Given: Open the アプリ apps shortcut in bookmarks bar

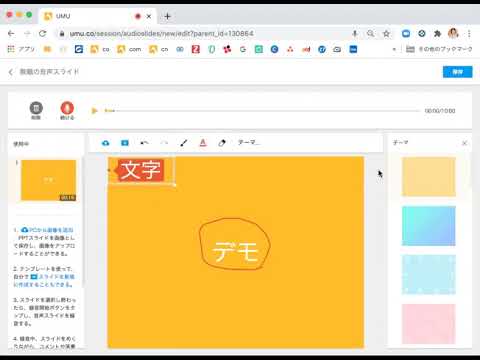Looking at the screenshot, I should point(21,49).
